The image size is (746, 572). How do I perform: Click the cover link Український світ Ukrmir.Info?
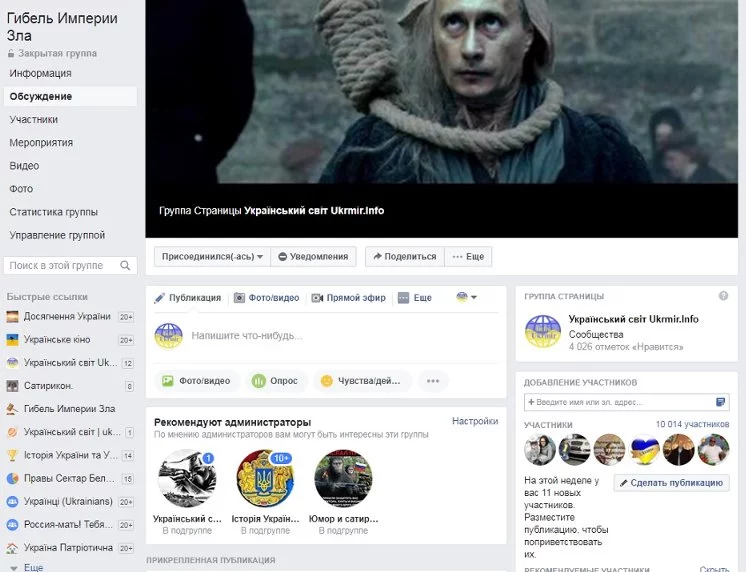pos(314,210)
